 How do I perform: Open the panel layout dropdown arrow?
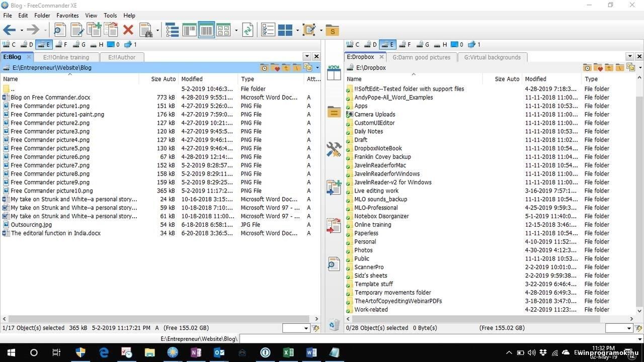(297, 31)
